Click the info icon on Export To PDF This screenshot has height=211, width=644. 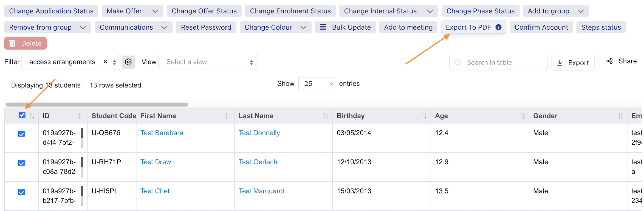(498, 27)
